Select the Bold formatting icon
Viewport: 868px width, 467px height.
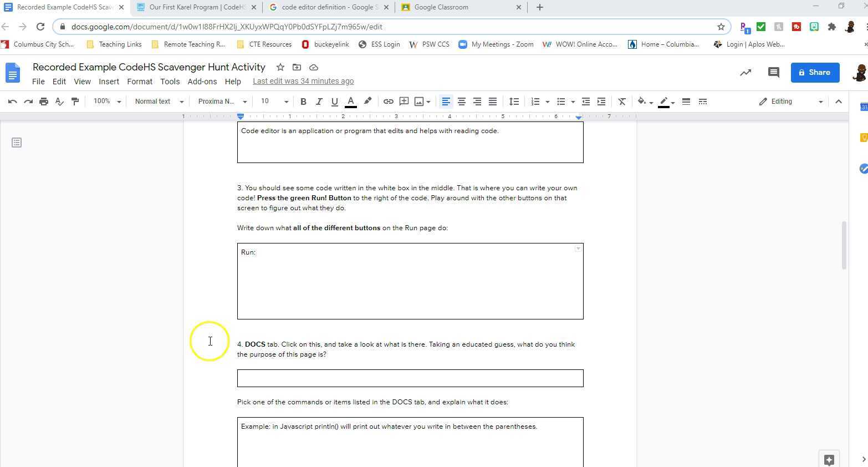[x=303, y=101]
